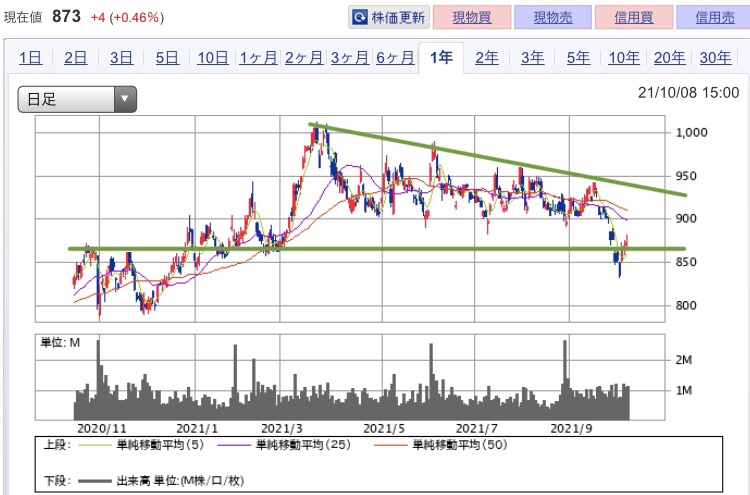Switch chart range to 5日
Image resolution: width=750 pixels, height=495 pixels.
[x=167, y=58]
